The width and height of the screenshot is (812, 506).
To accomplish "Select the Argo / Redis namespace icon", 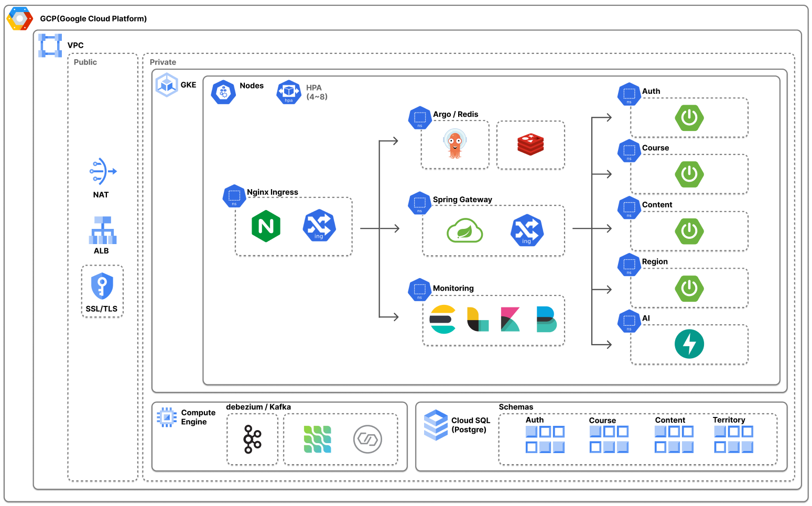I will pyautogui.click(x=420, y=118).
